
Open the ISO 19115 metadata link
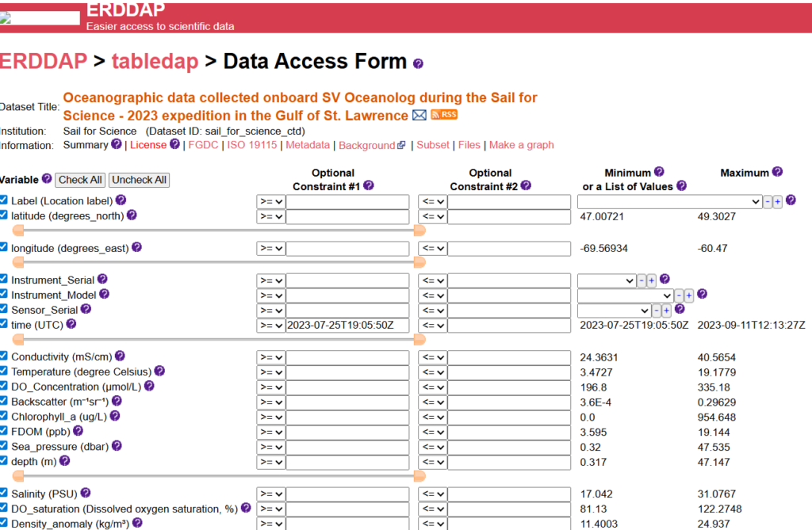coord(252,145)
